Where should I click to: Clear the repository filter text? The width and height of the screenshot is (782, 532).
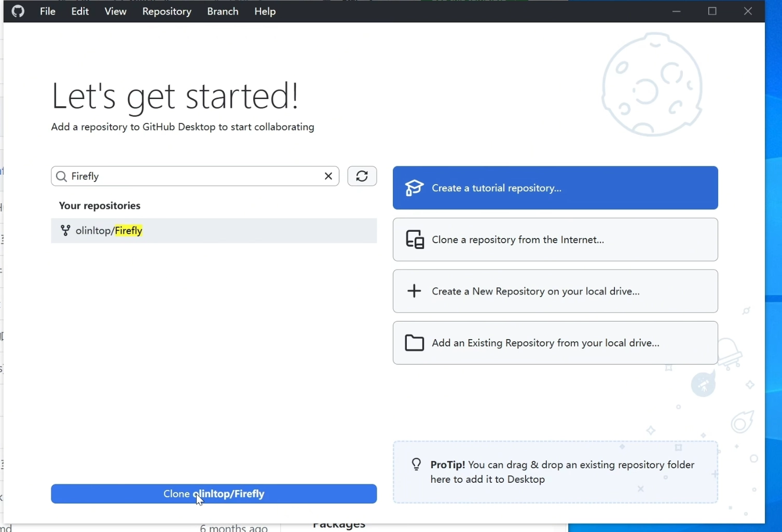click(328, 176)
